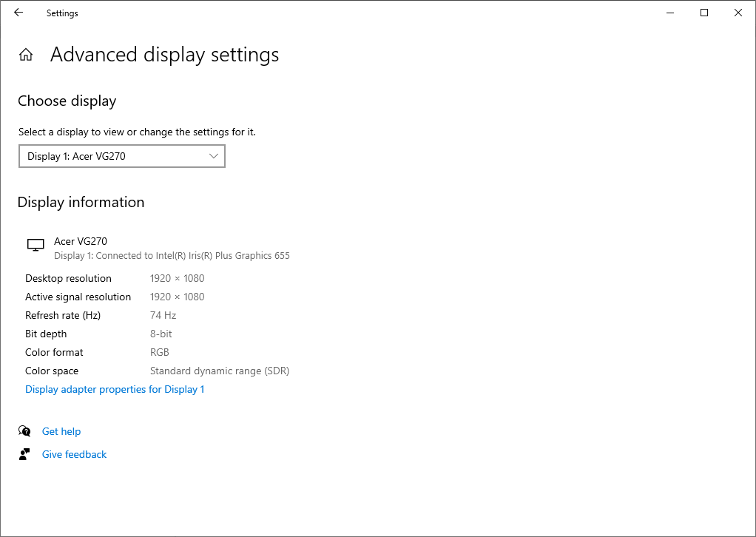Close the Settings window

point(738,13)
